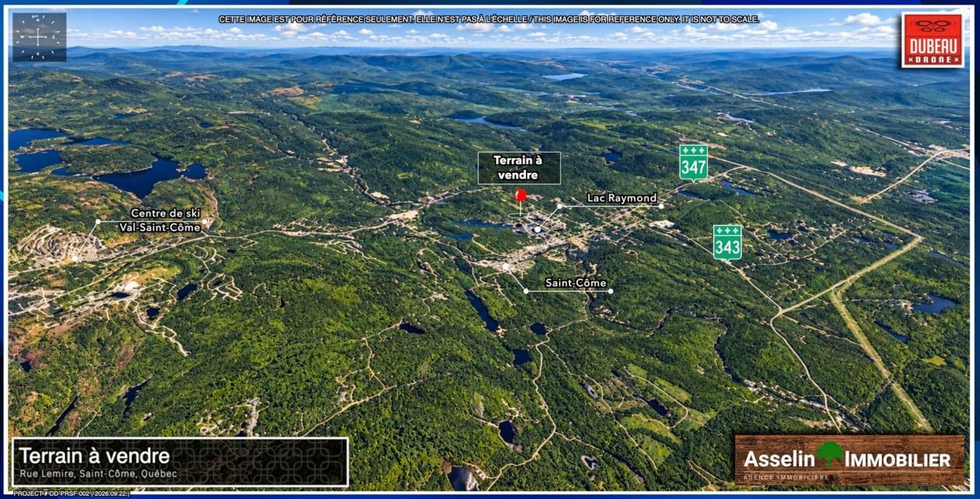Click the project number text at bottom
The image size is (980, 499).
[71, 493]
